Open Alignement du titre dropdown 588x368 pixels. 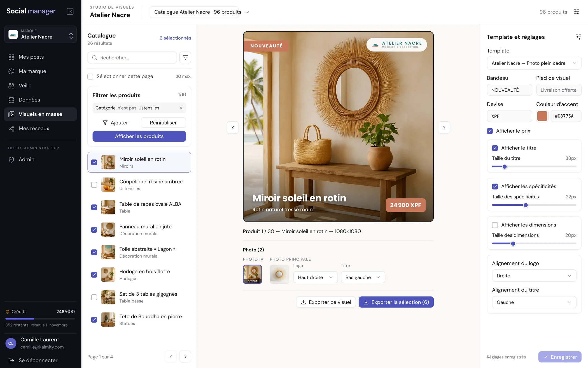pos(534,302)
